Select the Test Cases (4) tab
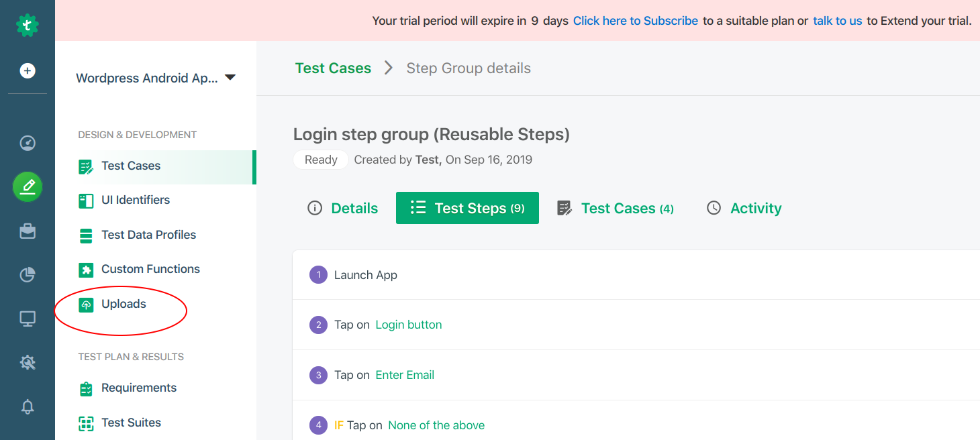Image resolution: width=980 pixels, height=440 pixels. pyautogui.click(x=616, y=209)
